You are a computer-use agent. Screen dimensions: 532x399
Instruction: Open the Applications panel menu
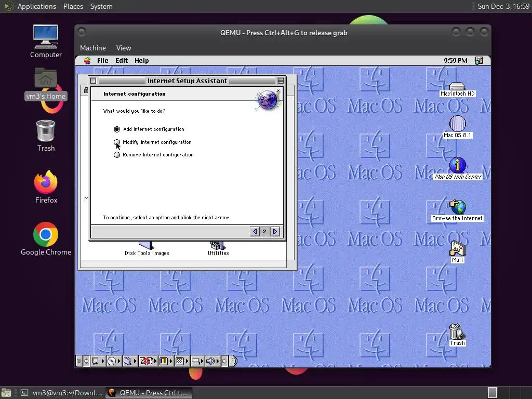coord(37,6)
